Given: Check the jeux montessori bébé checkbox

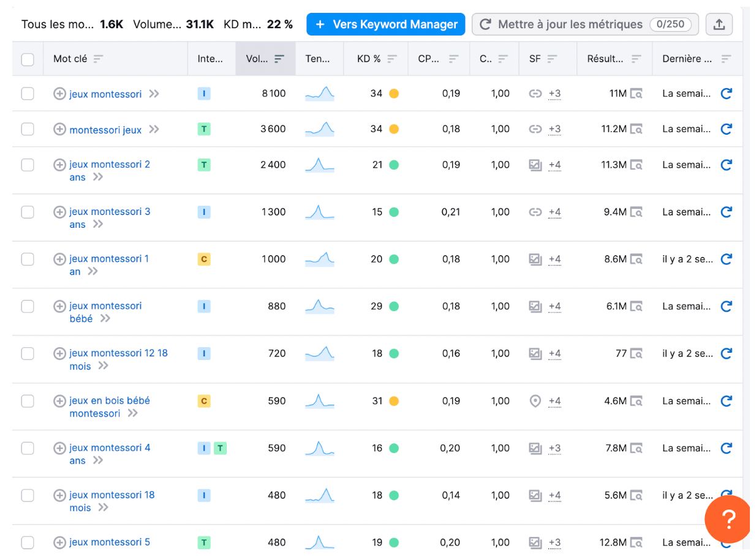Looking at the screenshot, I should click(x=28, y=306).
